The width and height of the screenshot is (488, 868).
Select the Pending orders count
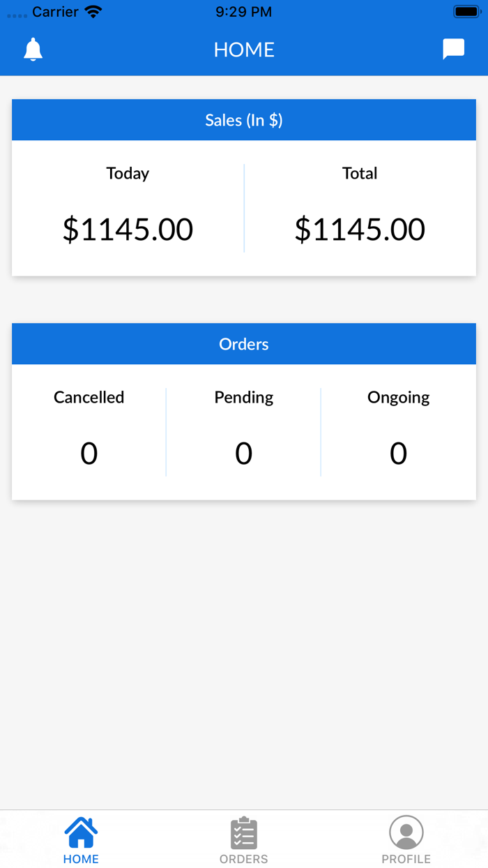[x=243, y=452]
